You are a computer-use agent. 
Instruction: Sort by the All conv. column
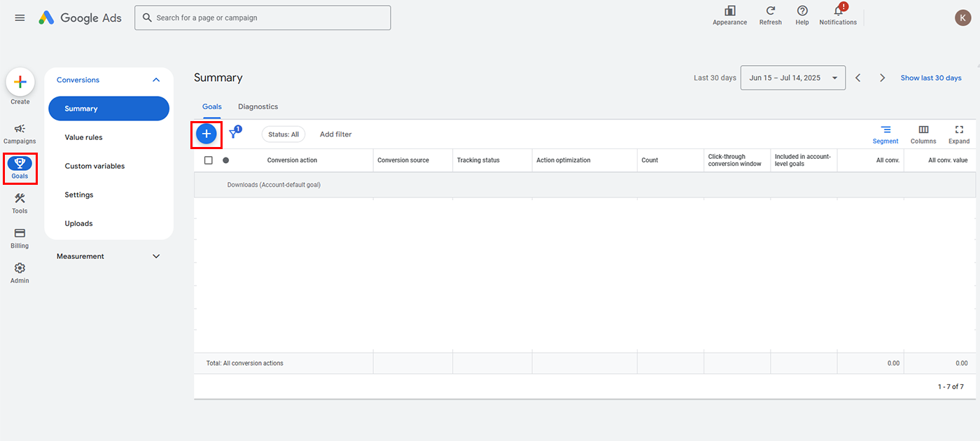point(888,160)
